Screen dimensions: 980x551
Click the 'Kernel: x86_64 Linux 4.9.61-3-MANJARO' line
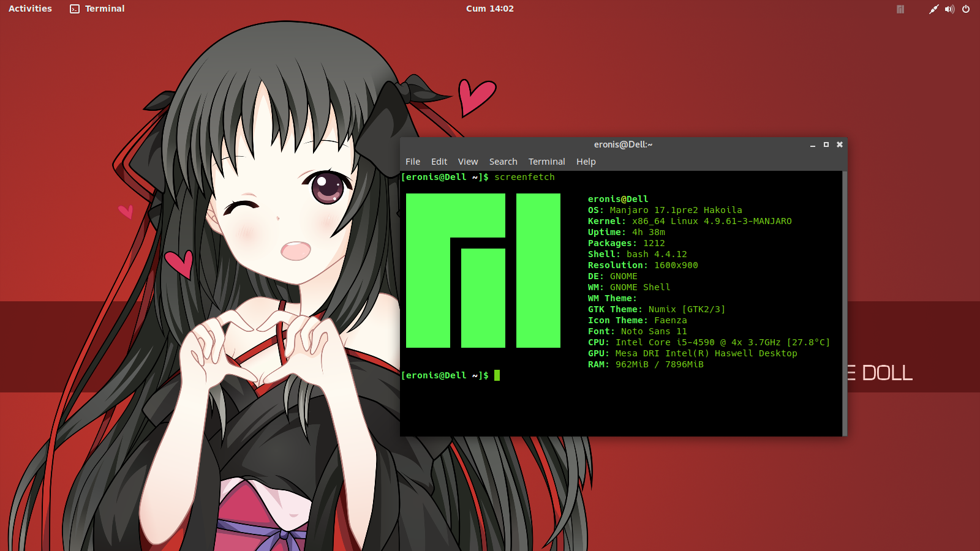690,221
